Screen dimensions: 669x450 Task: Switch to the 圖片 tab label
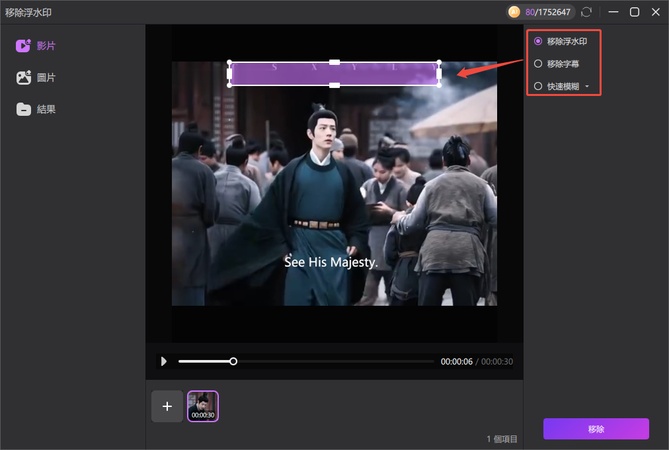(x=46, y=77)
